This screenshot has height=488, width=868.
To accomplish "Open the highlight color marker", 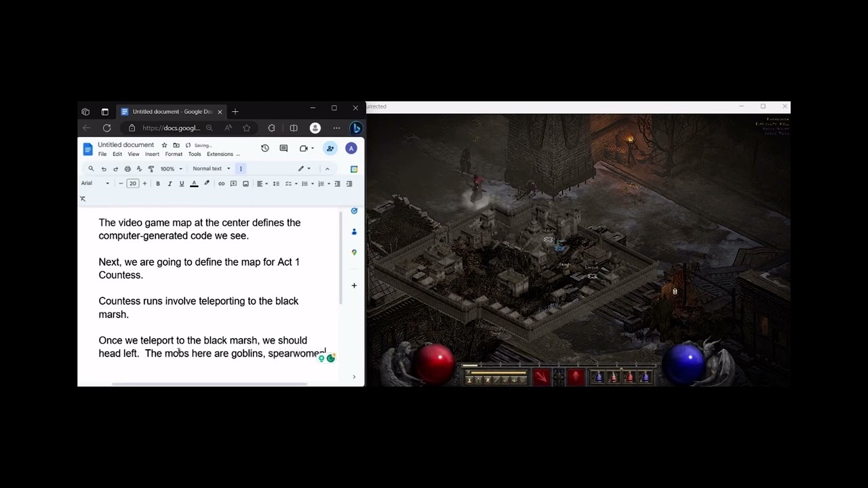I will (x=207, y=184).
